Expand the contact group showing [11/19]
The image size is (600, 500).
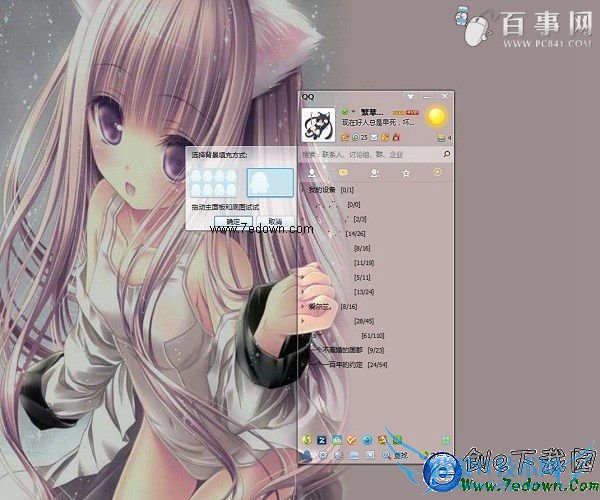point(376,263)
